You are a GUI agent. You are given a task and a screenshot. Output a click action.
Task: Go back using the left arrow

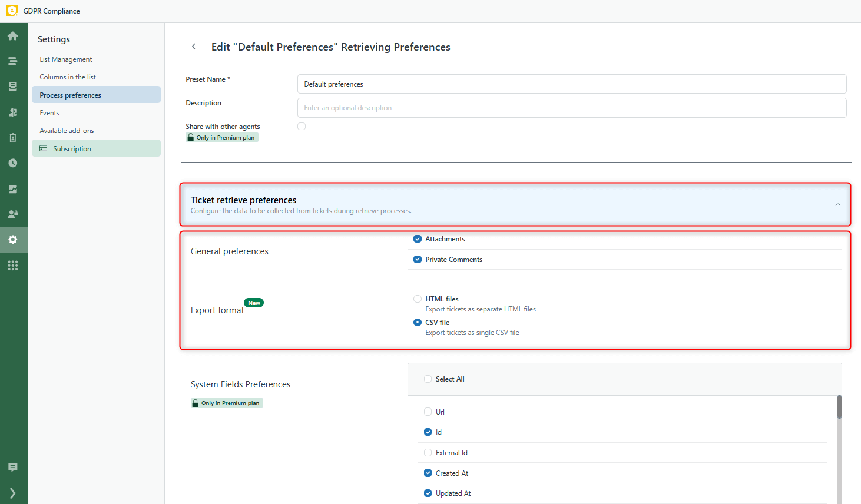point(194,47)
